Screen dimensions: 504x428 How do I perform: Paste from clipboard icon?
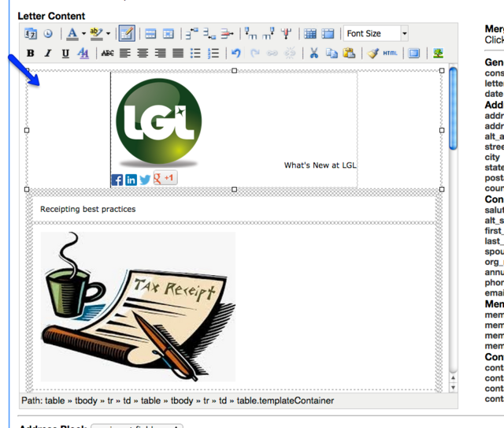349,53
